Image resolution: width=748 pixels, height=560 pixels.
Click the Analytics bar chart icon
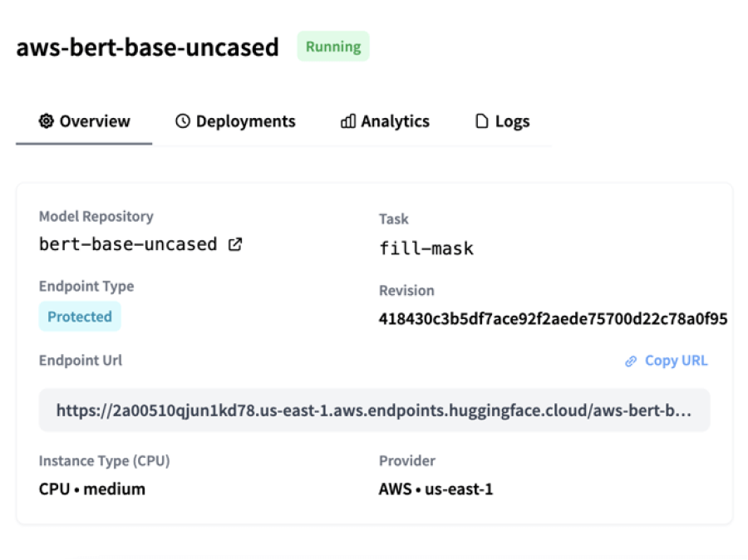click(x=347, y=121)
